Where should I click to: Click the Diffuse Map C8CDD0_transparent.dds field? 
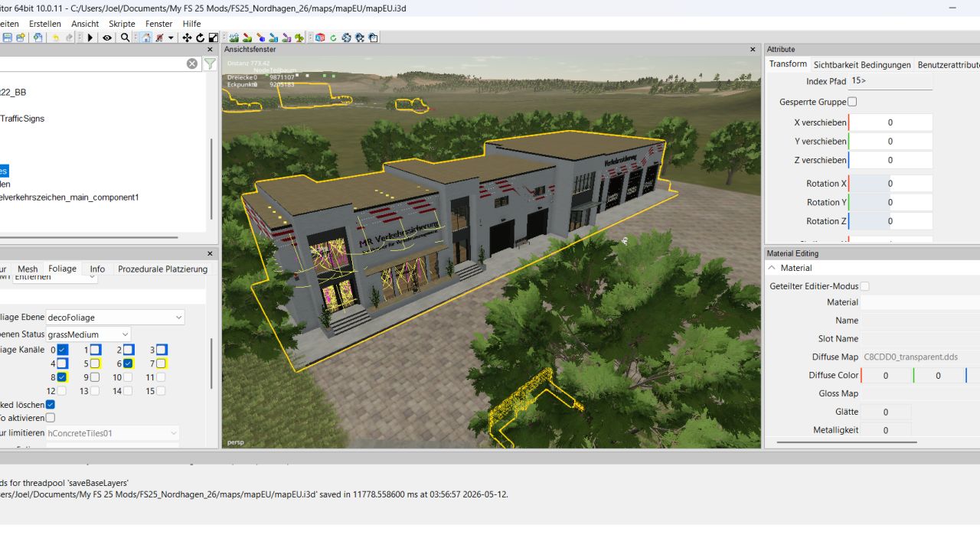coord(920,357)
